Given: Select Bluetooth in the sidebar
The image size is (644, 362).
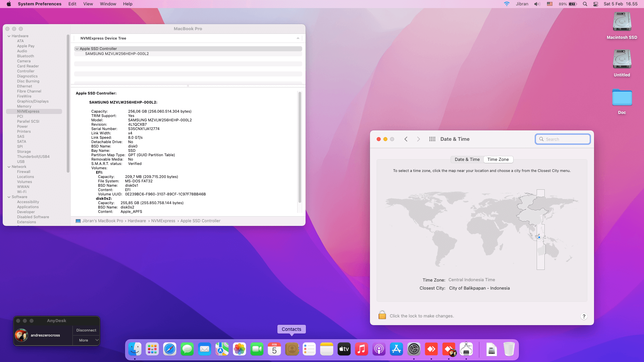Looking at the screenshot, I should (x=25, y=56).
